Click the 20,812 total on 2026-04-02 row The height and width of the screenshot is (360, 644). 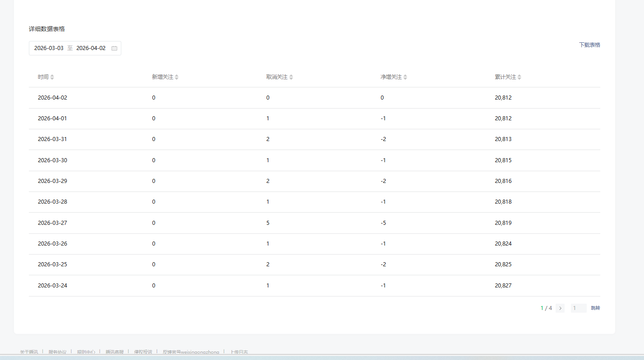[503, 98]
